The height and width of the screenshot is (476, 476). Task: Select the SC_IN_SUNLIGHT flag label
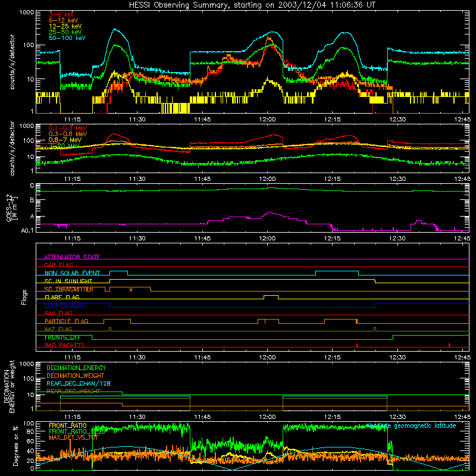[x=68, y=281]
